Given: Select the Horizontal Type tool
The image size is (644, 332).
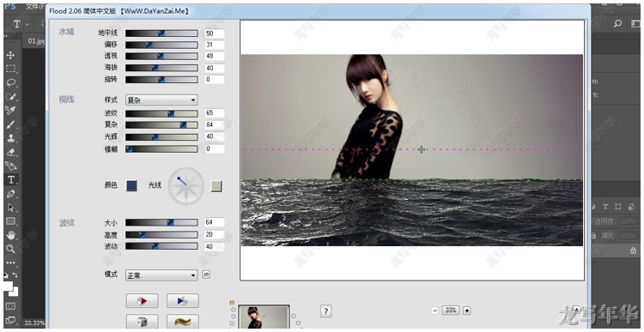Looking at the screenshot, I should [10, 180].
